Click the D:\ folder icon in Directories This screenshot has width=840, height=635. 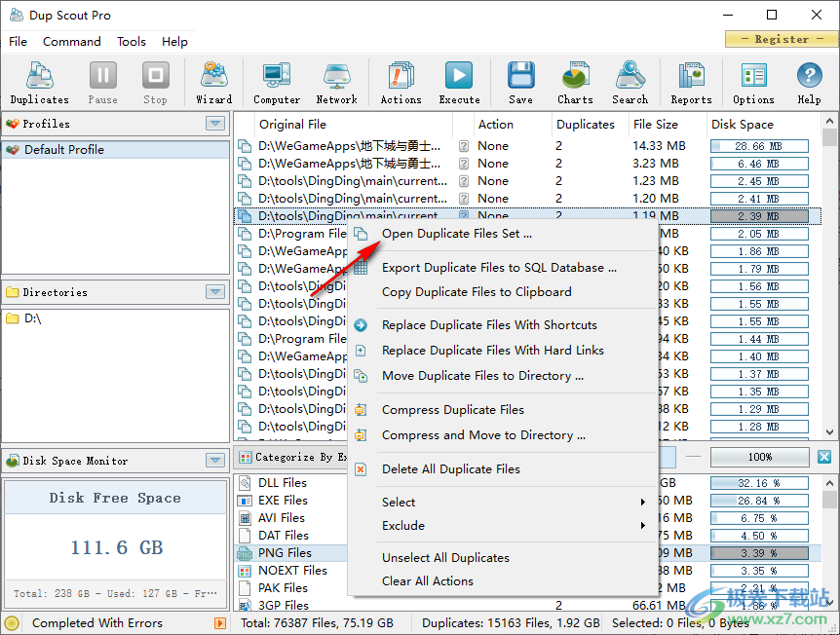point(13,318)
